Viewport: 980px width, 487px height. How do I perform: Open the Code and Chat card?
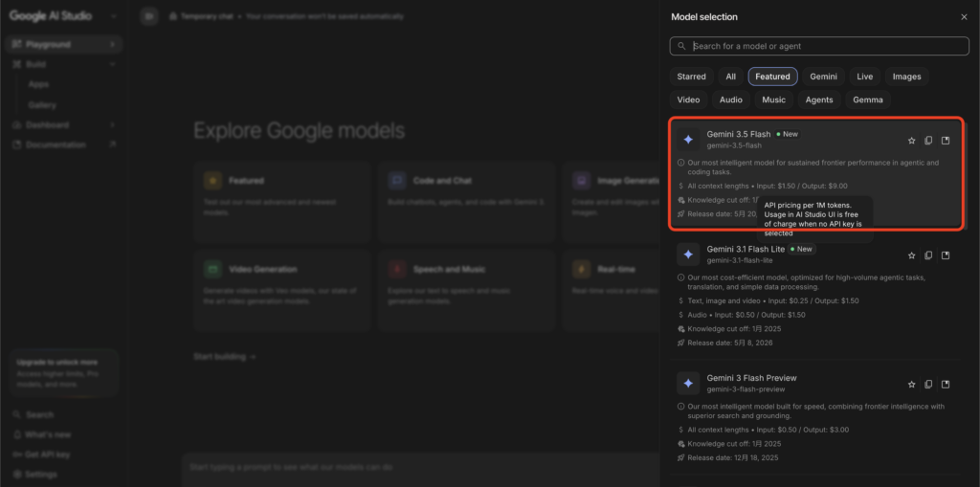(466, 202)
